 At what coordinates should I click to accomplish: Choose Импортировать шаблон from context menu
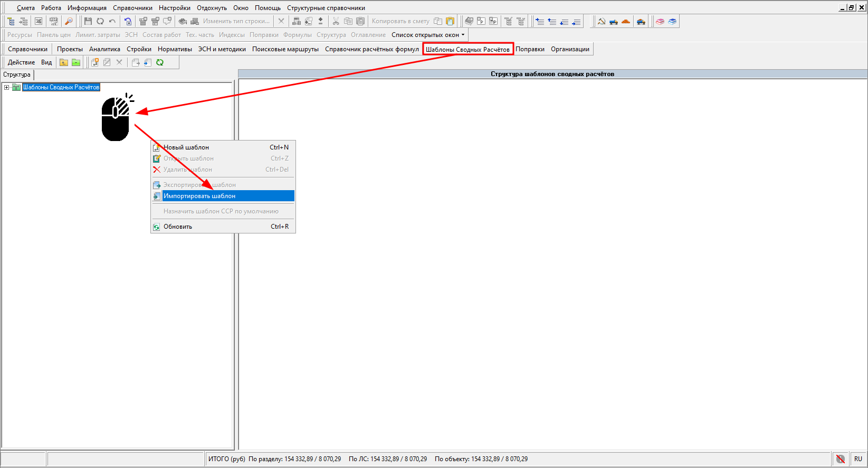pos(199,196)
